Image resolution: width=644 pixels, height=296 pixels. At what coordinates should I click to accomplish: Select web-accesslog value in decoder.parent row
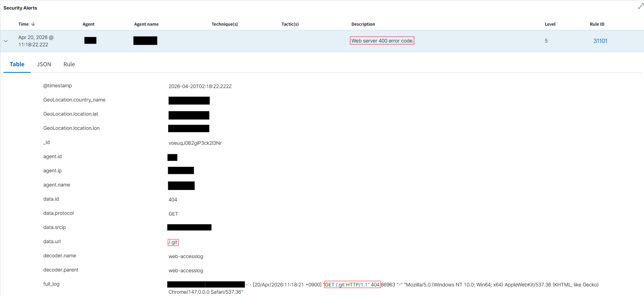coord(186,270)
